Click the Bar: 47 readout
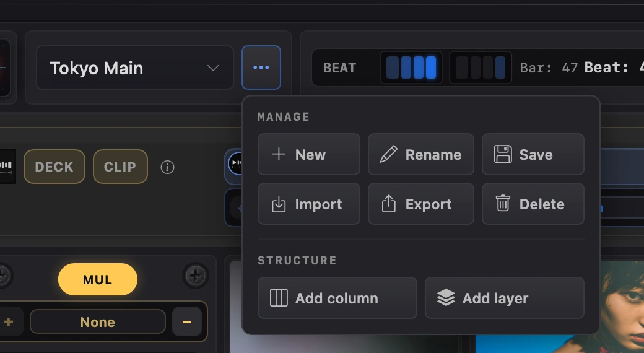644x353 pixels. click(549, 68)
